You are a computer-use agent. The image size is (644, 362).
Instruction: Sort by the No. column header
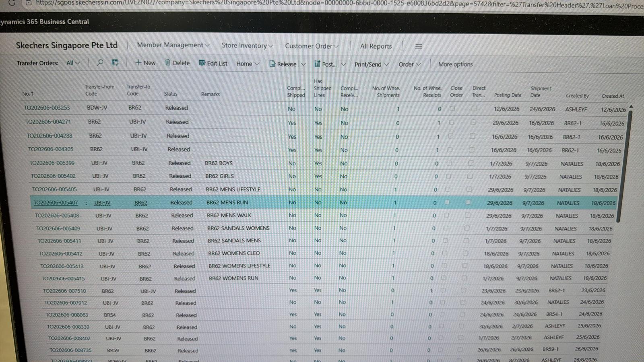click(28, 94)
